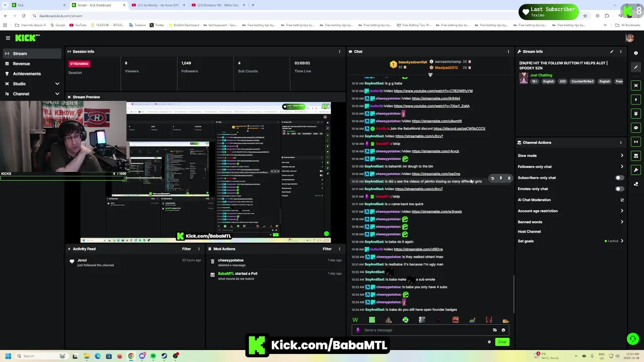
Task: Pin the hovered chat message
Action: point(501,178)
